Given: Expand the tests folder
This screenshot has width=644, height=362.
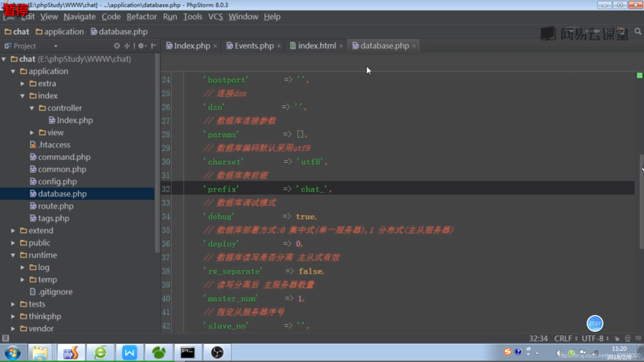Looking at the screenshot, I should (x=13, y=304).
